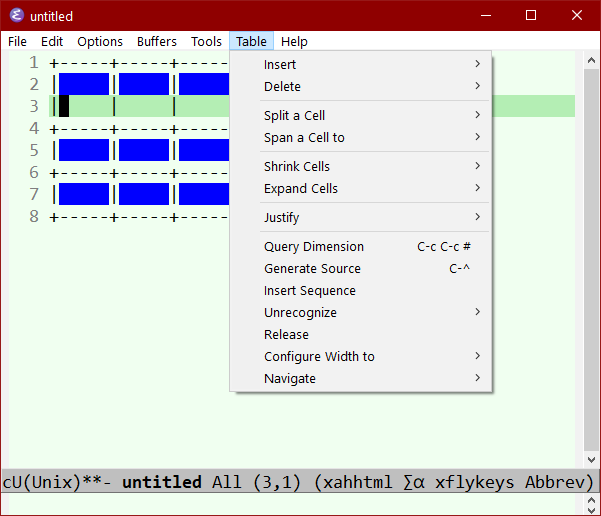The width and height of the screenshot is (601, 516).
Task: Open the Edit menu
Action: [52, 41]
